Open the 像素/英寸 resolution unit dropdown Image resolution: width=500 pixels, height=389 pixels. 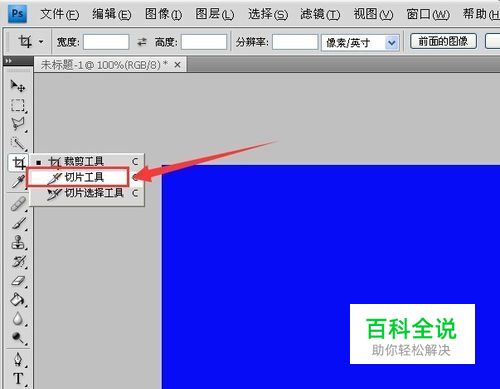pyautogui.click(x=360, y=43)
